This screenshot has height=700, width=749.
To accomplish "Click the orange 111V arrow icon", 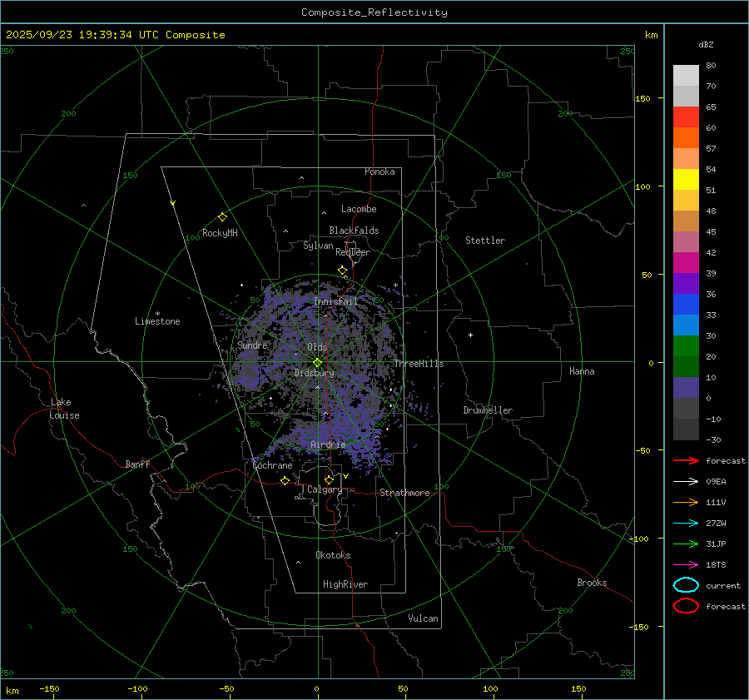I will (685, 502).
